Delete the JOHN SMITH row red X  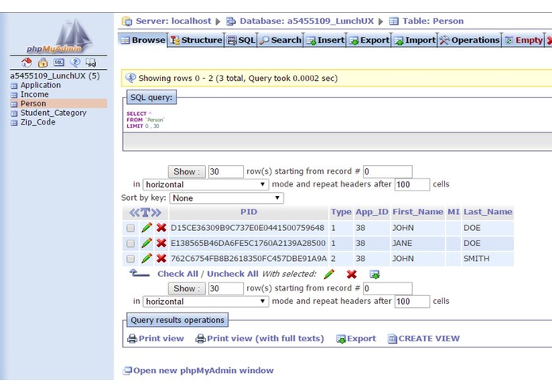point(161,259)
